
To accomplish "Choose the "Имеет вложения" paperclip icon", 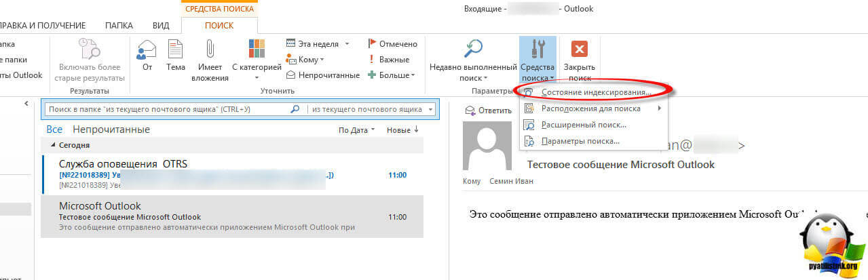I will (x=210, y=60).
